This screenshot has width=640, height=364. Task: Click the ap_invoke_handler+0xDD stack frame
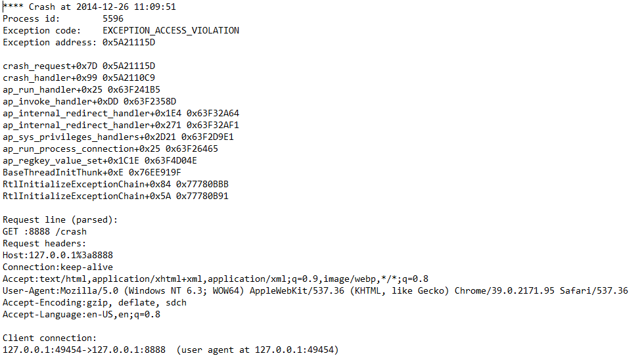coord(89,102)
